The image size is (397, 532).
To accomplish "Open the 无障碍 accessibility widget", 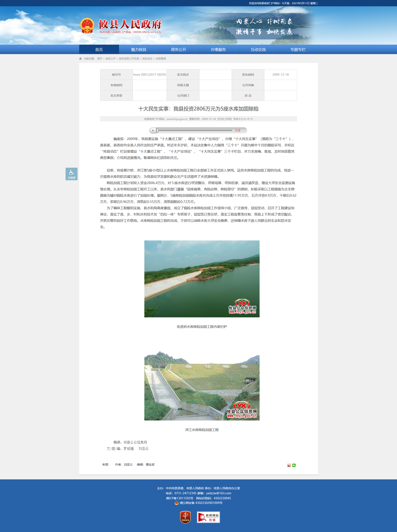I will 71,174.
